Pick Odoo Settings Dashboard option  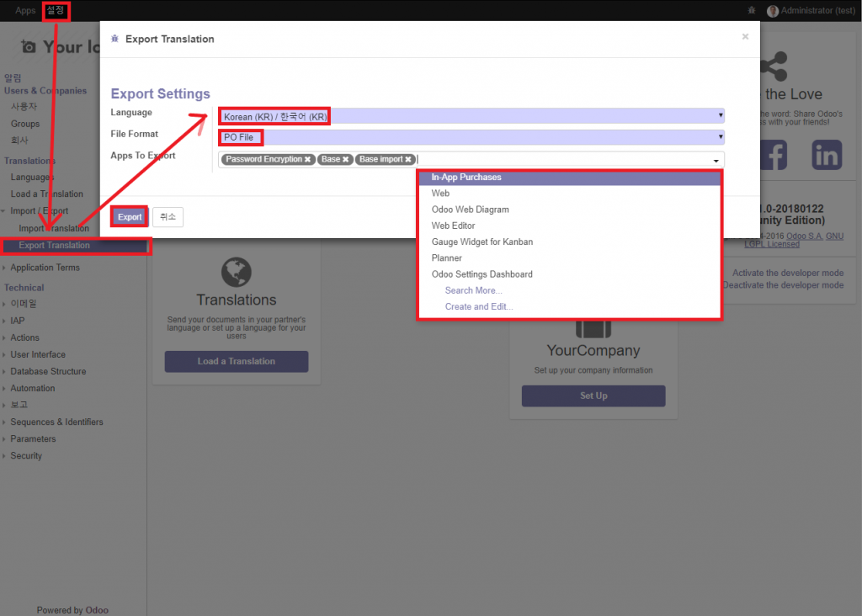pyautogui.click(x=569, y=274)
